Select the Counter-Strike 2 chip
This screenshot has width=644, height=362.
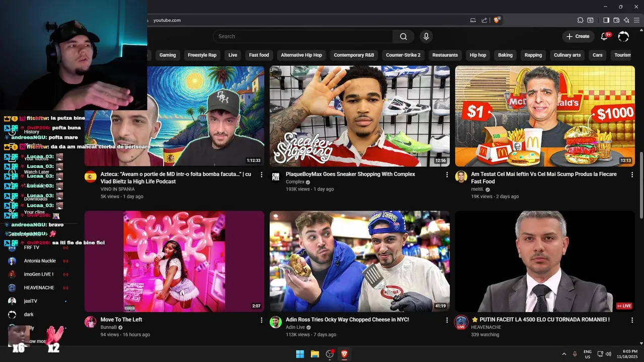click(x=403, y=55)
